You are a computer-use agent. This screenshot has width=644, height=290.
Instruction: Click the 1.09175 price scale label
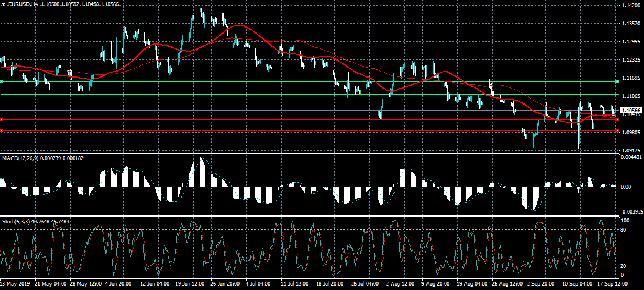630,150
